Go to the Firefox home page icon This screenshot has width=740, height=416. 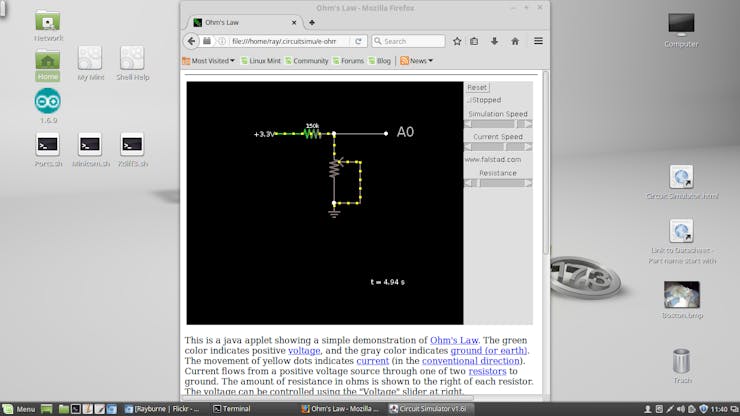[514, 41]
